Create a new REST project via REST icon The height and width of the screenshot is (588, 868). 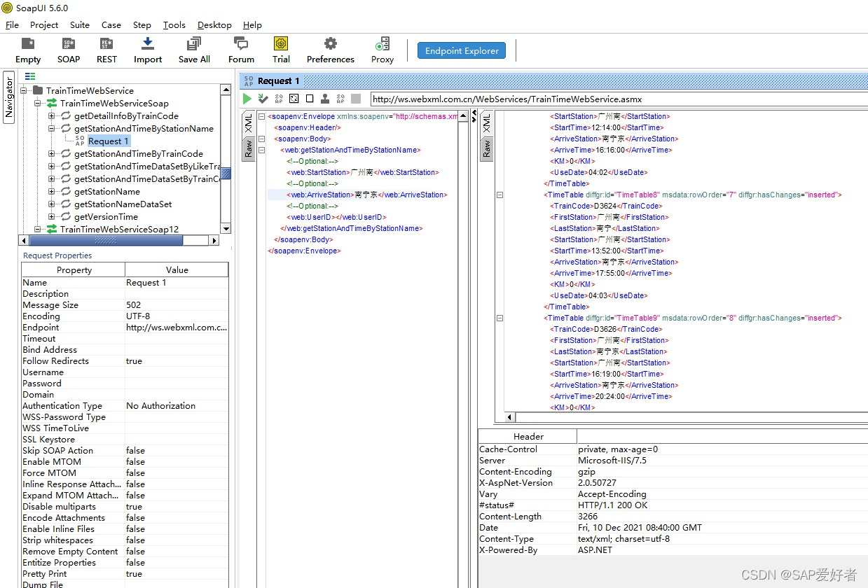pyautogui.click(x=106, y=49)
